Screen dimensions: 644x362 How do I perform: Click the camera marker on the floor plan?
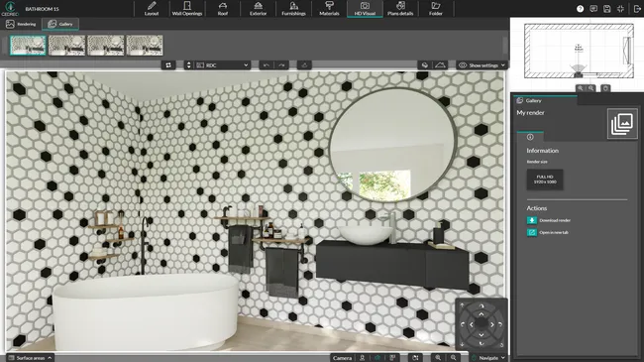[579, 74]
